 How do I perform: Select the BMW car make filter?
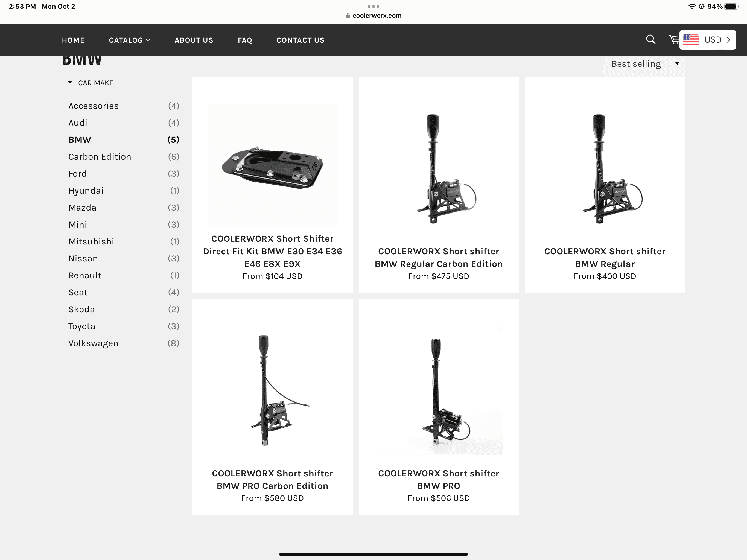[124, 139]
